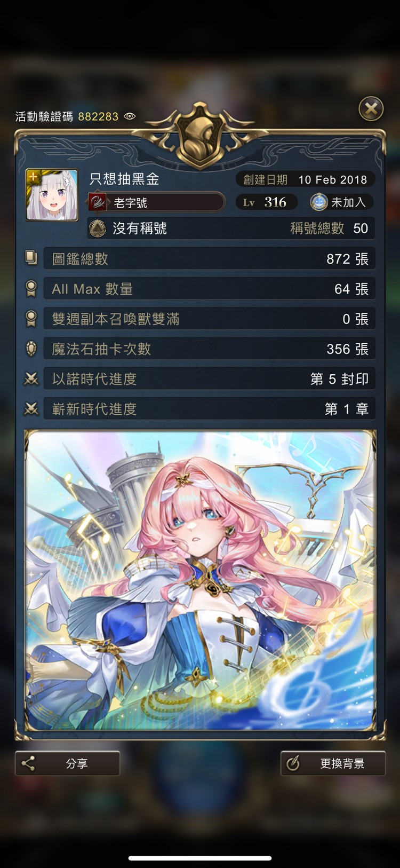Tap the guild icon beside 未加入
The image size is (400, 868).
[319, 202]
